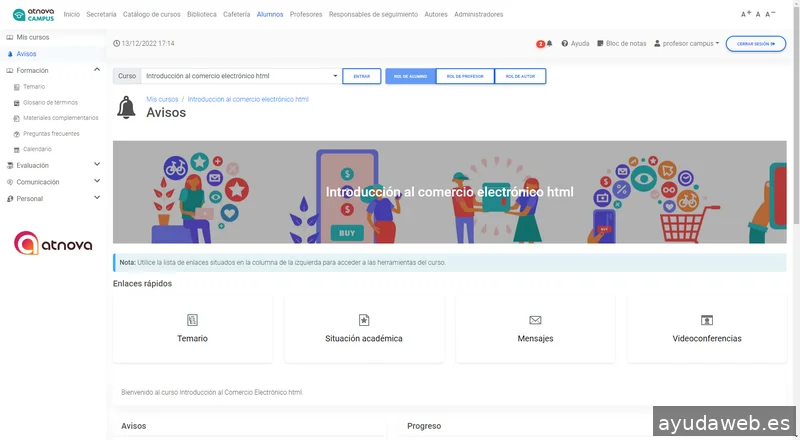
Task: Click the Preguntas frecuentes question icon
Action: pyautogui.click(x=16, y=134)
